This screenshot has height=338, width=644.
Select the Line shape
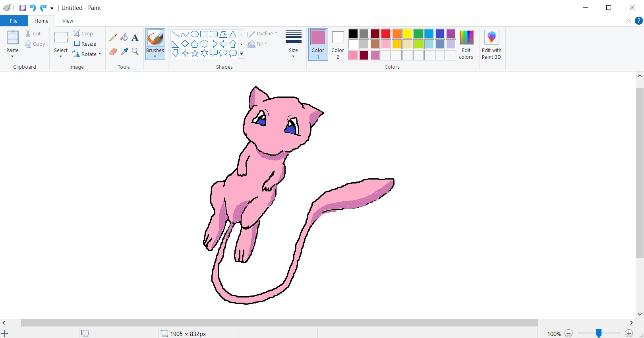(175, 34)
